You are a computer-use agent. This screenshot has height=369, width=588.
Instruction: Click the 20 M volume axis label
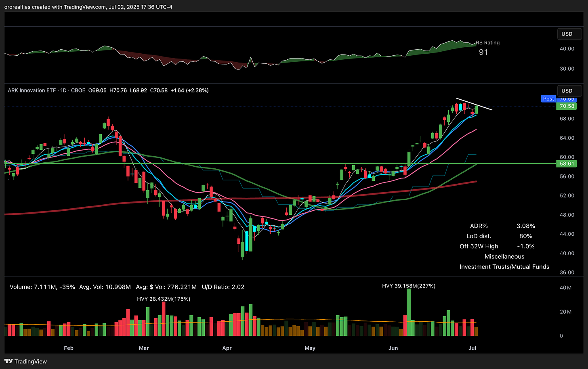pyautogui.click(x=565, y=312)
